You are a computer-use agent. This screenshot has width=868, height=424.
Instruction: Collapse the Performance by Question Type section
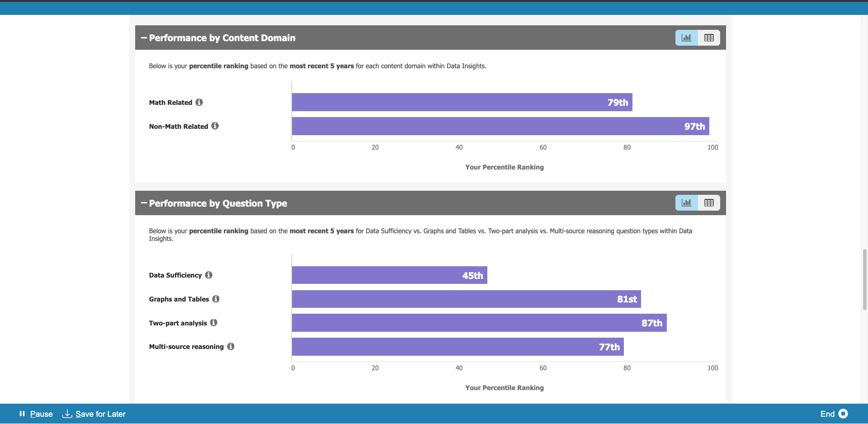[144, 203]
